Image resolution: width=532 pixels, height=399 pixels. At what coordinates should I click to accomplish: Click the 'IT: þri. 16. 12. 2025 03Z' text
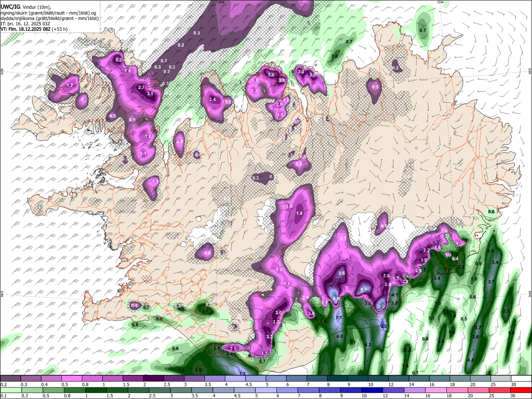(25, 24)
